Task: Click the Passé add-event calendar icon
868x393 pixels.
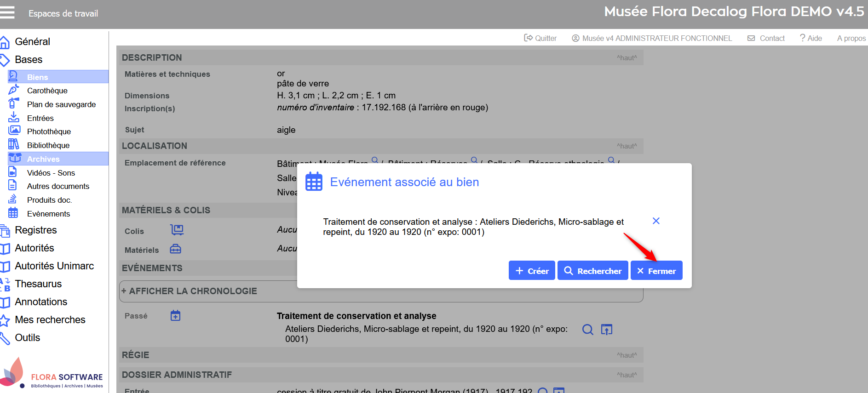Action: (175, 316)
